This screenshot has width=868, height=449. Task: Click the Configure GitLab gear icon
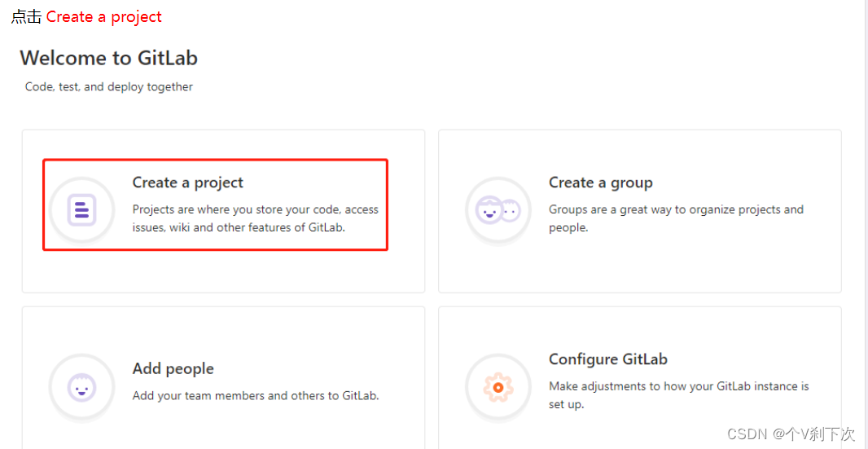tap(498, 387)
